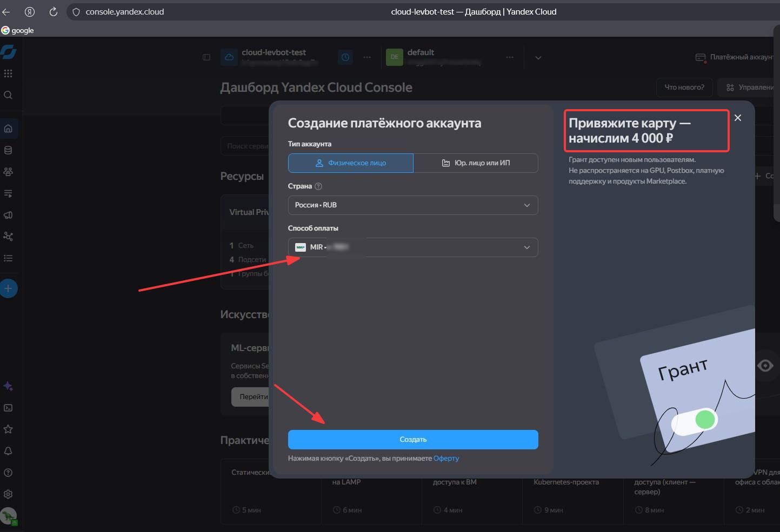
Task: Click the Что нового? button
Action: coord(684,87)
